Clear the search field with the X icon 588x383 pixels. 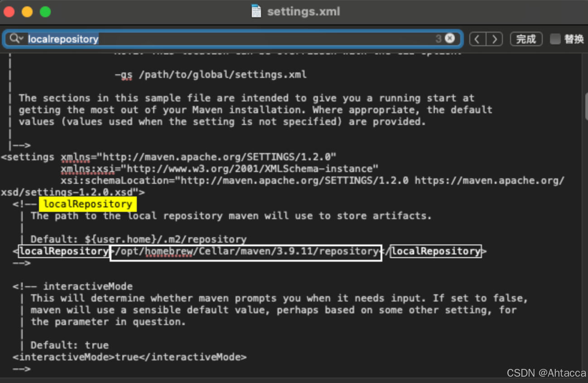point(449,38)
